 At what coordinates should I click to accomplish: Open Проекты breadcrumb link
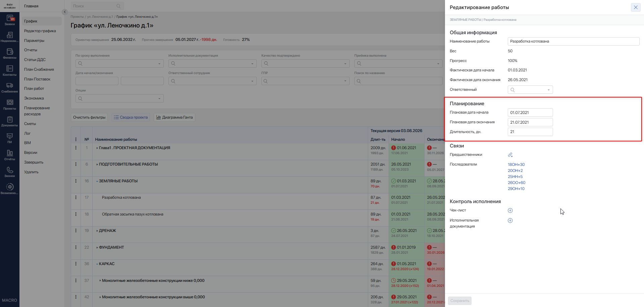[77, 17]
